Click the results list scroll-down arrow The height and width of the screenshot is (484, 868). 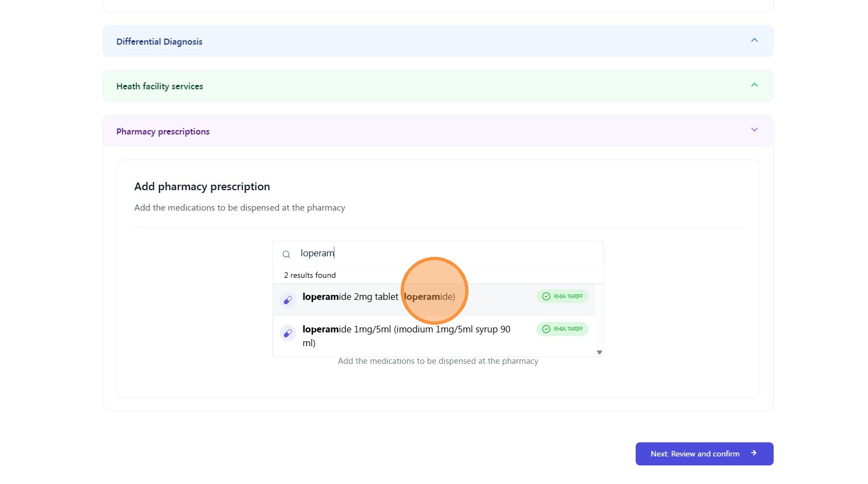click(599, 352)
